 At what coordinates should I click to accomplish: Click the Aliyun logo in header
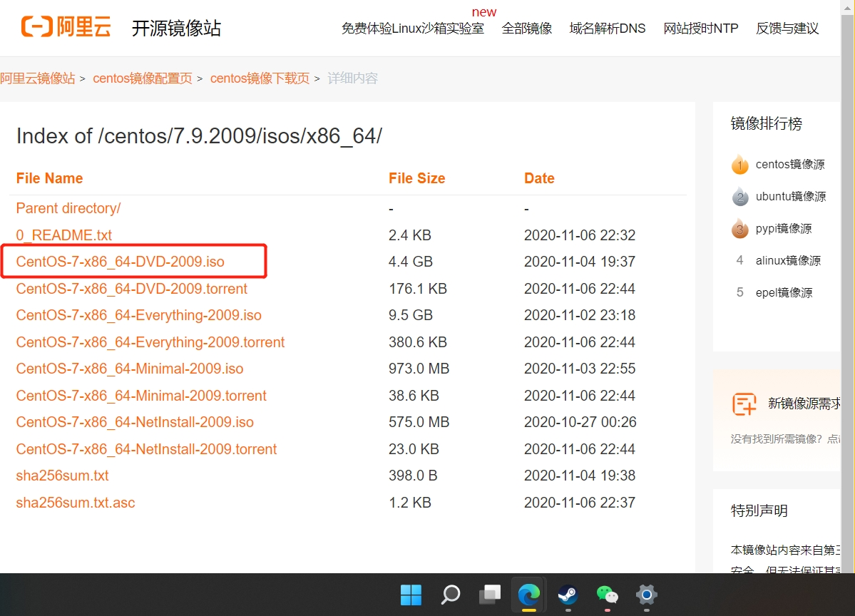coord(66,26)
